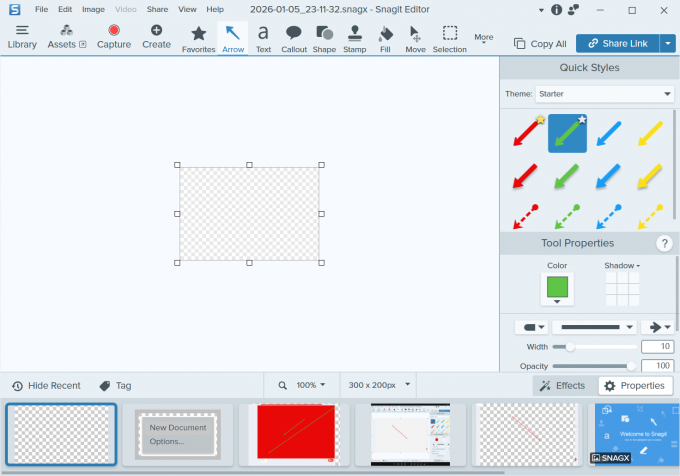Viewport: 680px width, 476px height.
Task: Click the Opacity value field
Action: [657, 365]
